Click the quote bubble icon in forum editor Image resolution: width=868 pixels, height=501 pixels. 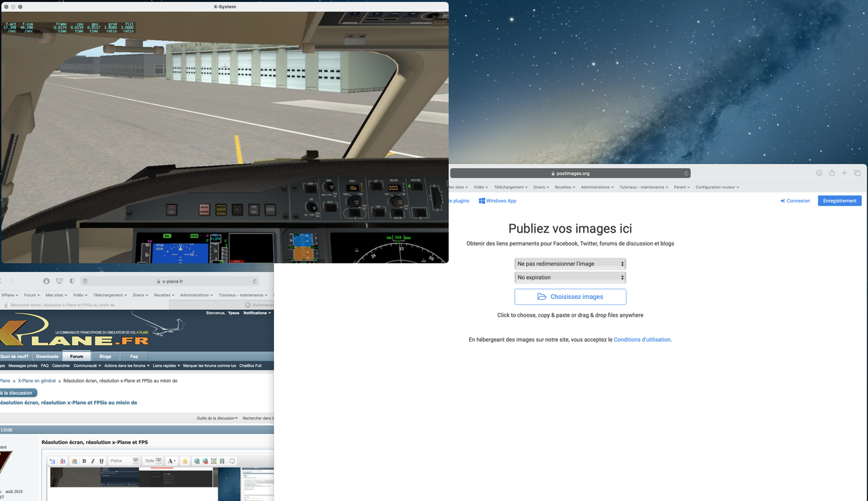pyautogui.click(x=232, y=461)
